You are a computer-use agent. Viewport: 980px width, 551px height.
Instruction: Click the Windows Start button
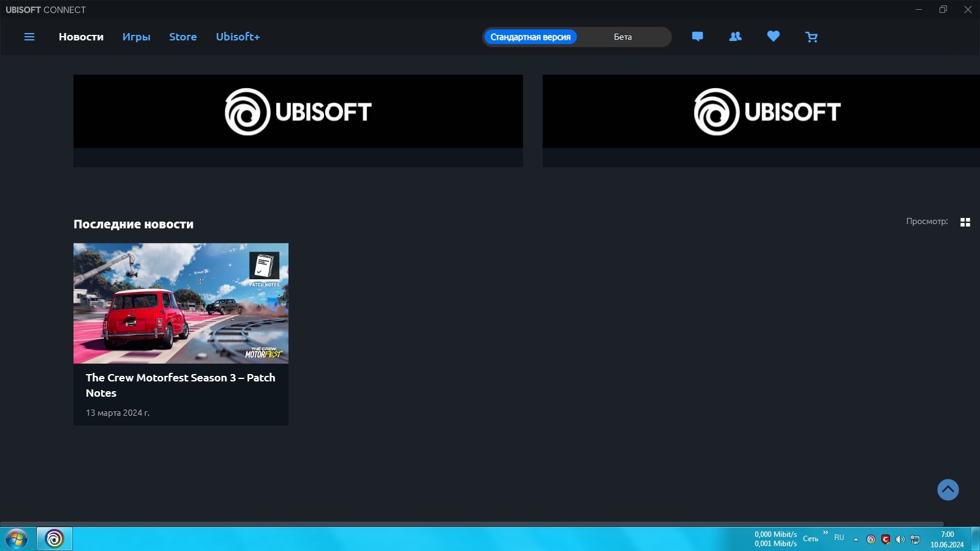[17, 539]
